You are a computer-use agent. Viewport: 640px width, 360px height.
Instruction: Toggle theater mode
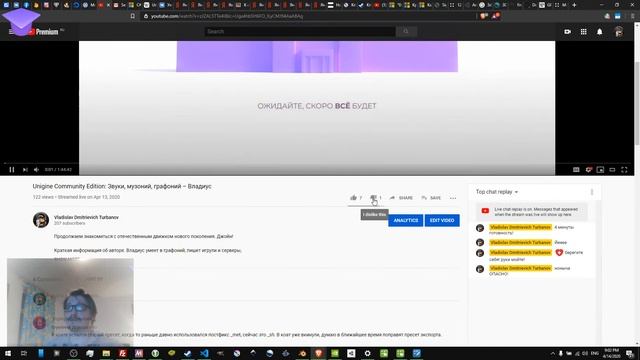coord(612,170)
